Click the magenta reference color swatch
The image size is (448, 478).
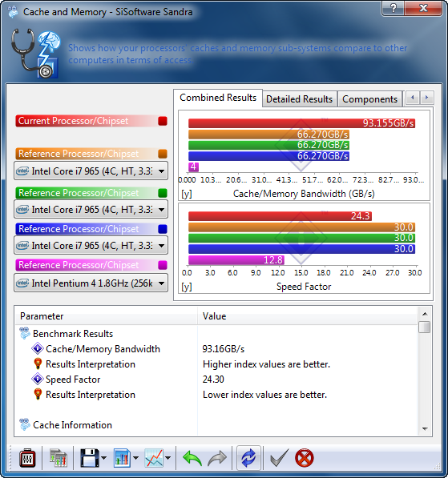tap(163, 265)
